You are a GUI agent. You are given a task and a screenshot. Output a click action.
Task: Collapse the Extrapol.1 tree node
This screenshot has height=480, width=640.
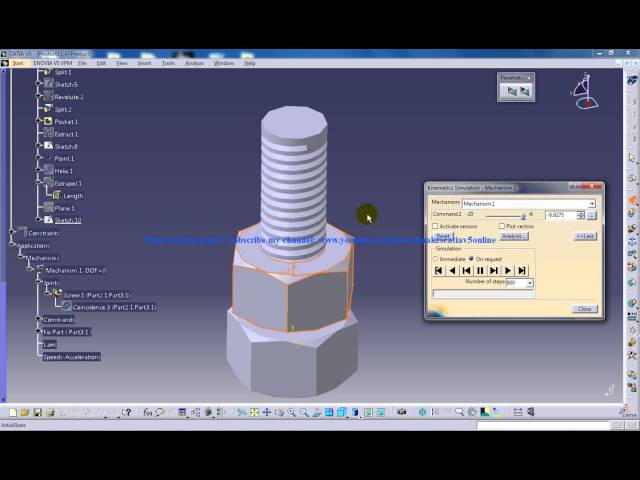(38, 182)
